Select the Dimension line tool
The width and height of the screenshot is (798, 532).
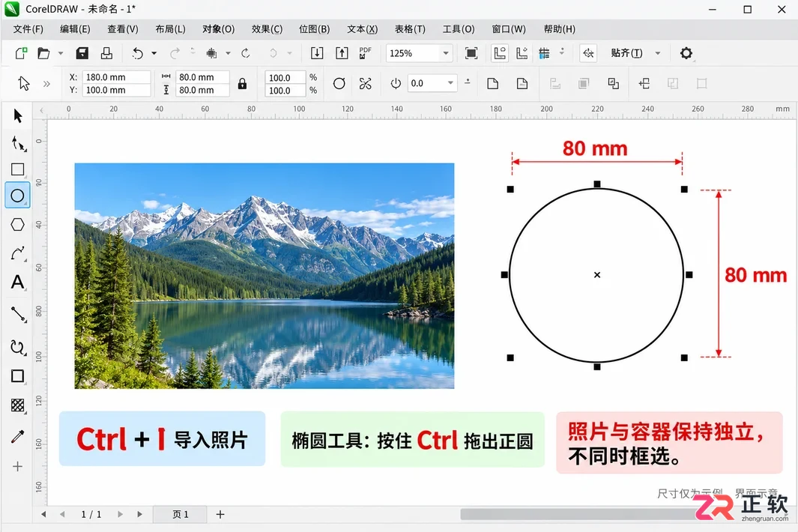pyautogui.click(x=18, y=314)
